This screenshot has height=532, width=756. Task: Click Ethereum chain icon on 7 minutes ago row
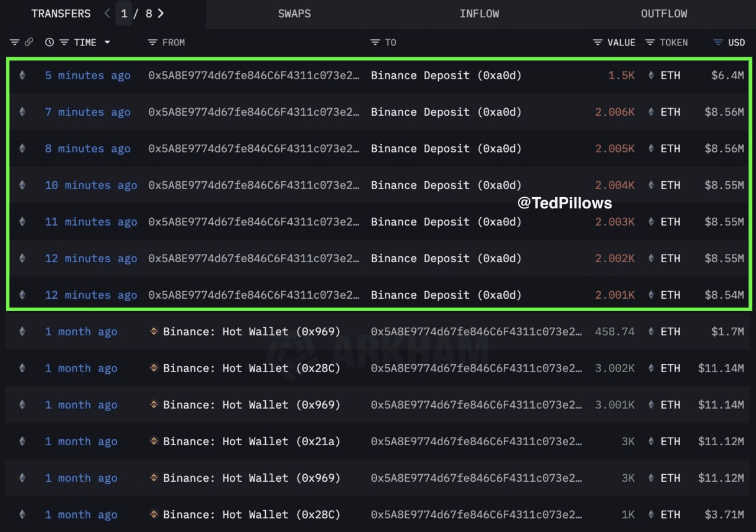pos(22,112)
